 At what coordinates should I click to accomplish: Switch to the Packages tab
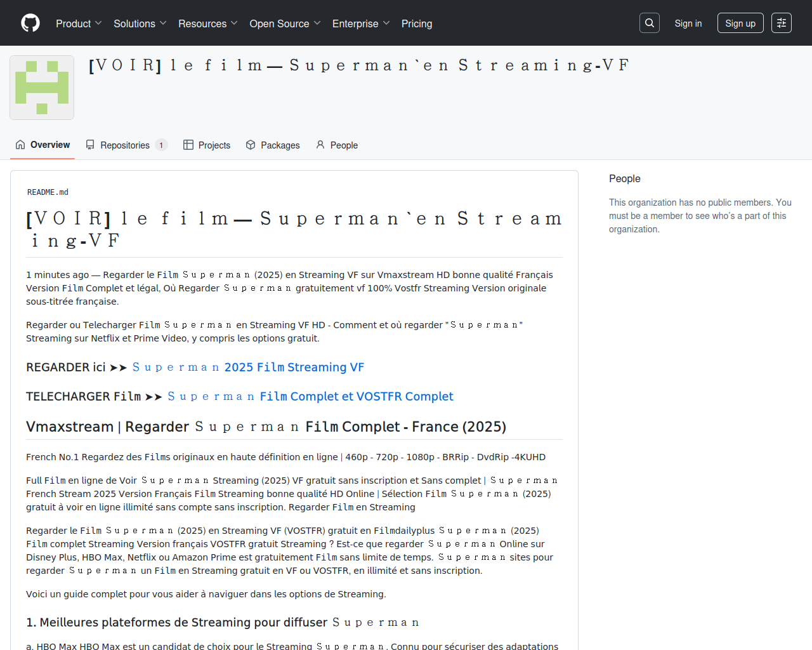coord(273,145)
